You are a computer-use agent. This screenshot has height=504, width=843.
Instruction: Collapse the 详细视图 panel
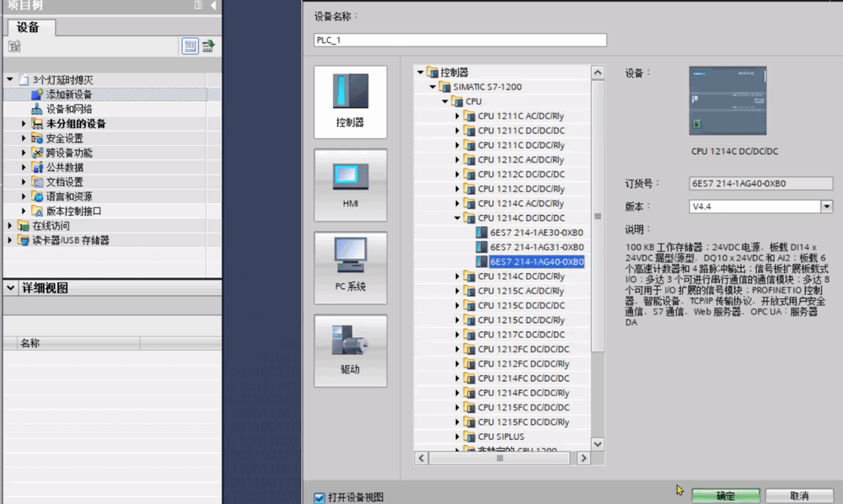11,288
